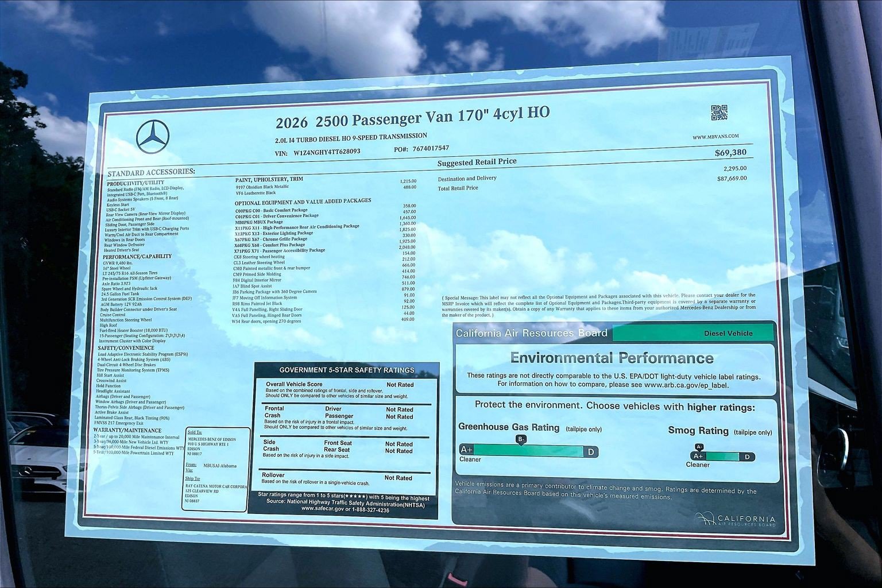Screen dimensions: 882x588
Task: Click "GVWR 9,480 lbs."
Action: pyautogui.click(x=117, y=262)
